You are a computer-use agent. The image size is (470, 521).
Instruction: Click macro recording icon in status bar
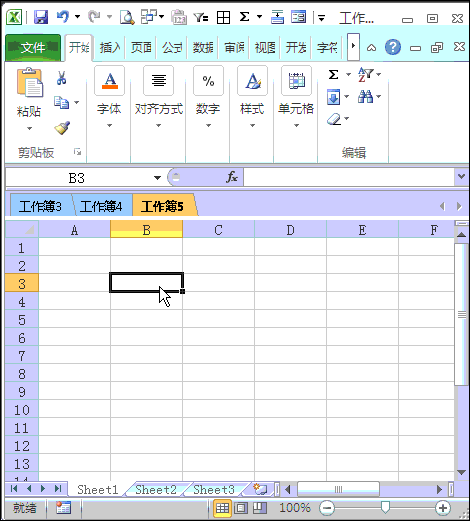pos(63,508)
